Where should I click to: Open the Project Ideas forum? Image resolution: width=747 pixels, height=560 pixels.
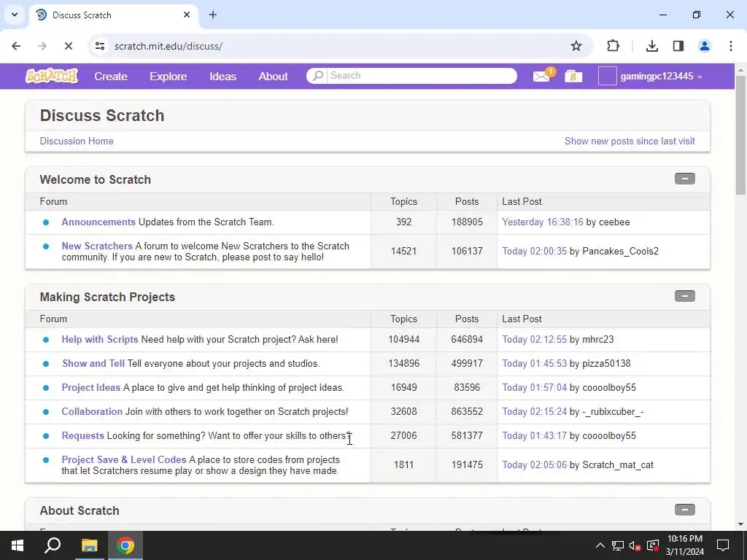pos(91,388)
